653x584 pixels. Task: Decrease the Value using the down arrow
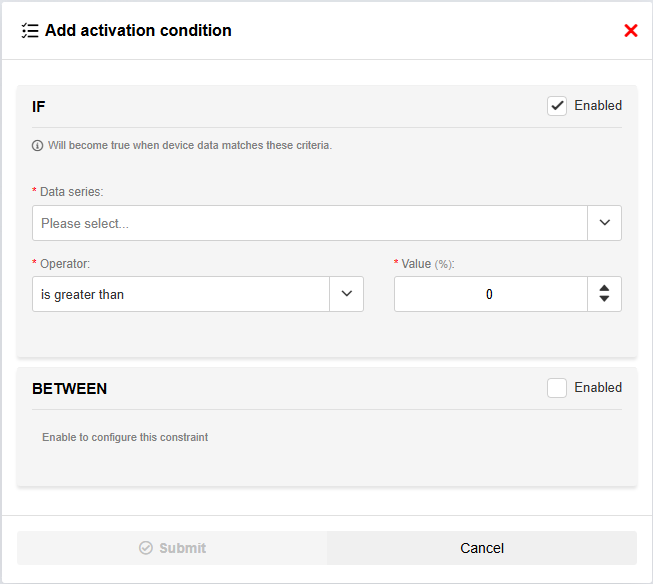tap(604, 299)
